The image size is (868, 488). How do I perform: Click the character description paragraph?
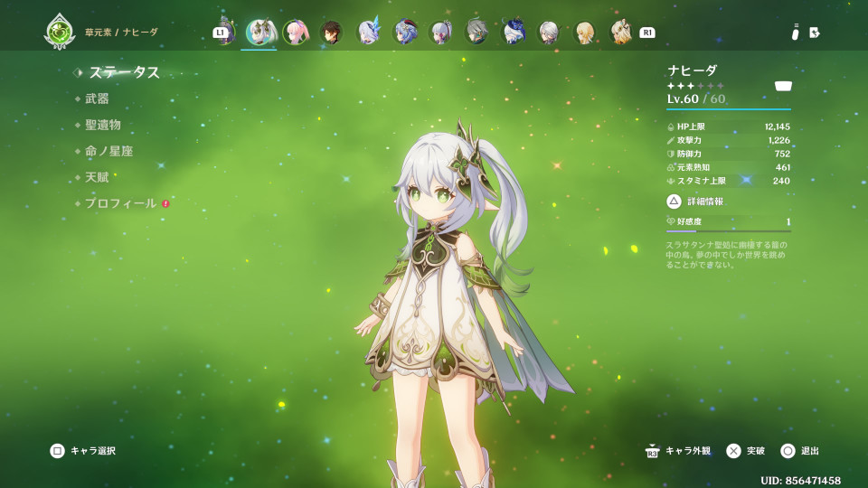pyautogui.click(x=726, y=255)
